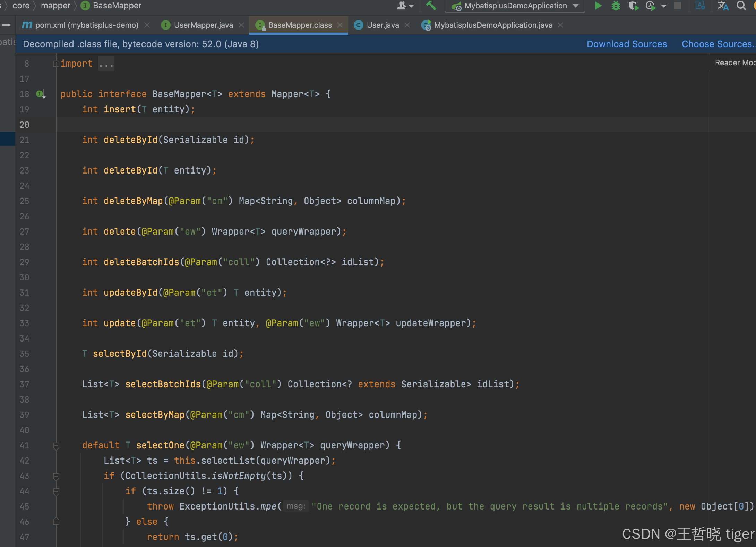Click implementations gutter icon on line 18
Image resolution: width=756 pixels, height=547 pixels.
[41, 94]
